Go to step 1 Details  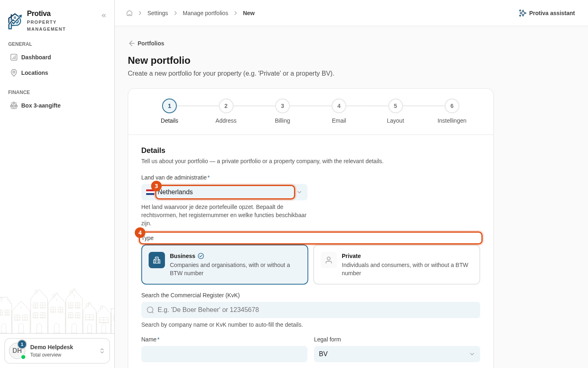[169, 106]
